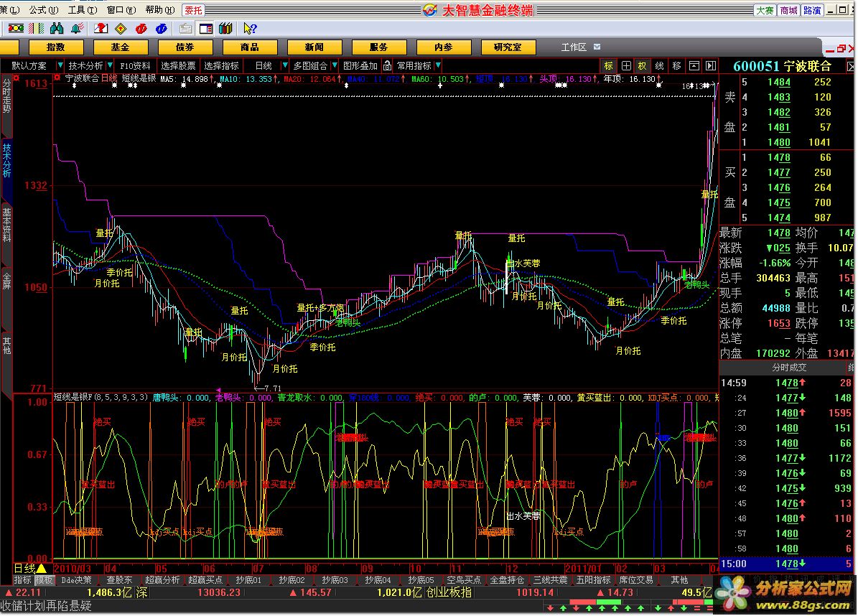Activate the cursor help question icon

point(250,28)
